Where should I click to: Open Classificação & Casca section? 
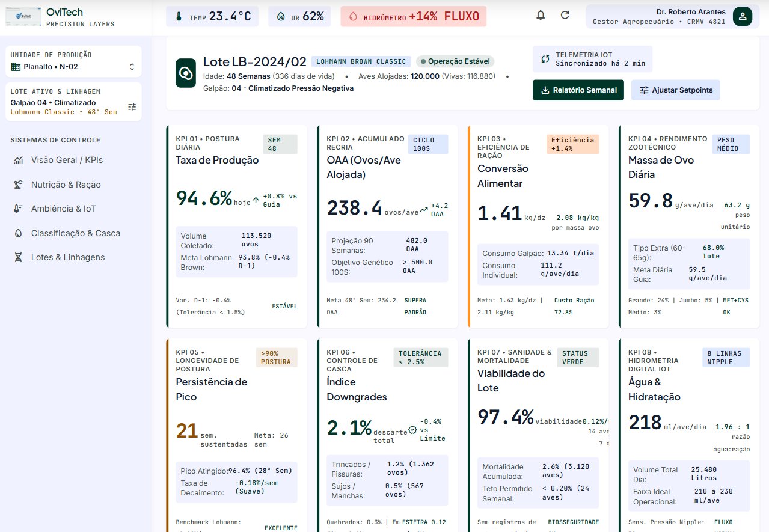click(75, 233)
